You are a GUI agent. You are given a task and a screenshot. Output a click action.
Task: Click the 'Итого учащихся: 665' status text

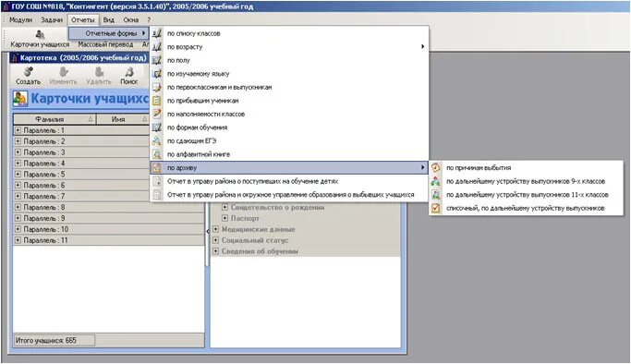(x=46, y=340)
